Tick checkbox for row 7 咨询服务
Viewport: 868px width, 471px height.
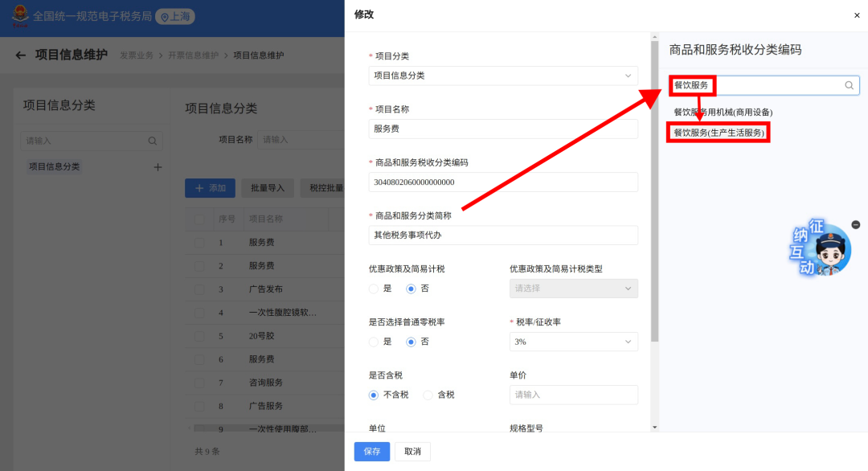[200, 383]
